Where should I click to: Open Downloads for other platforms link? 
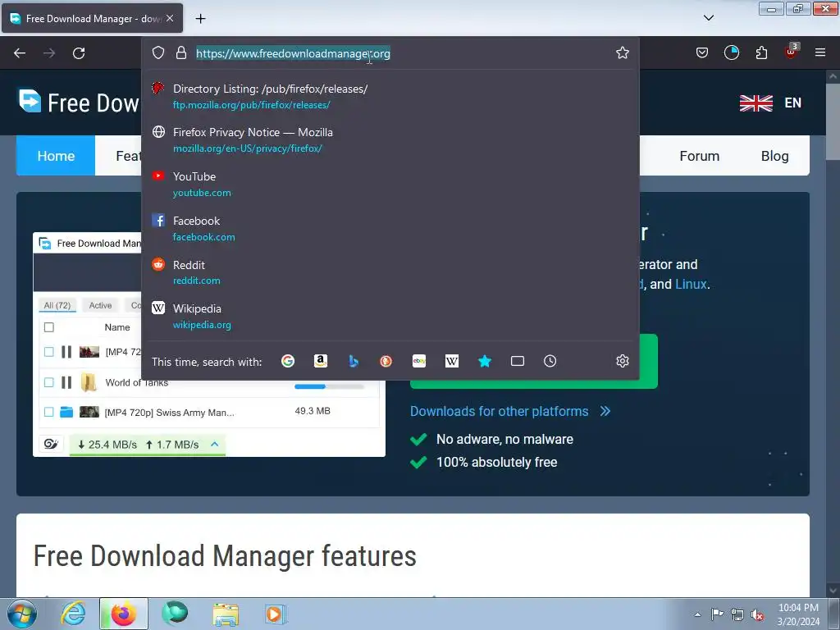tap(499, 411)
